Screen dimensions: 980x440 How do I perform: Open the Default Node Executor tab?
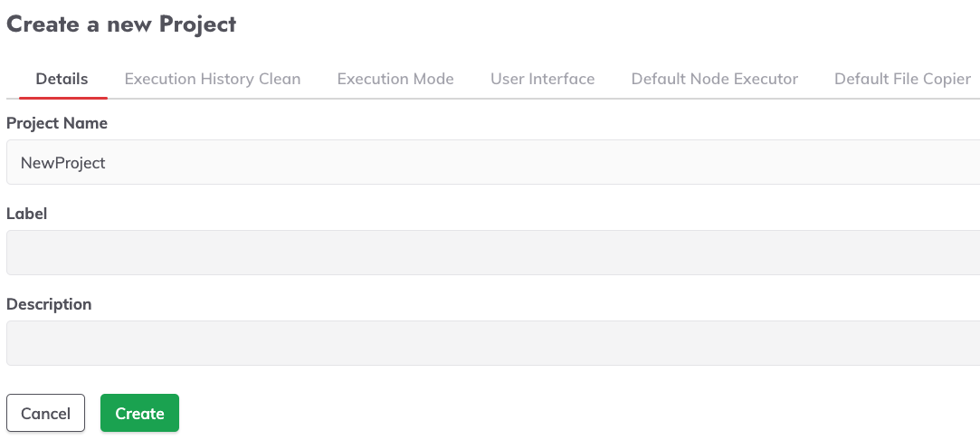tap(714, 80)
